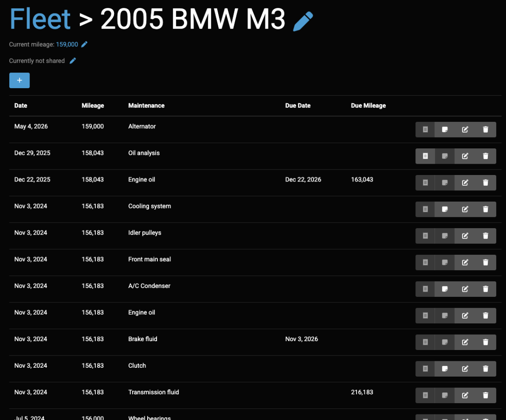
Task: Edit sharing status pencil icon
Action: coord(73,61)
